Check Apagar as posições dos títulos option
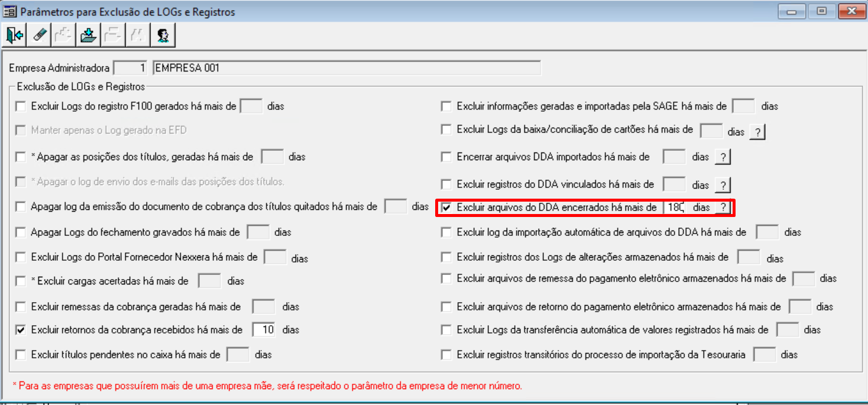 coord(21,157)
